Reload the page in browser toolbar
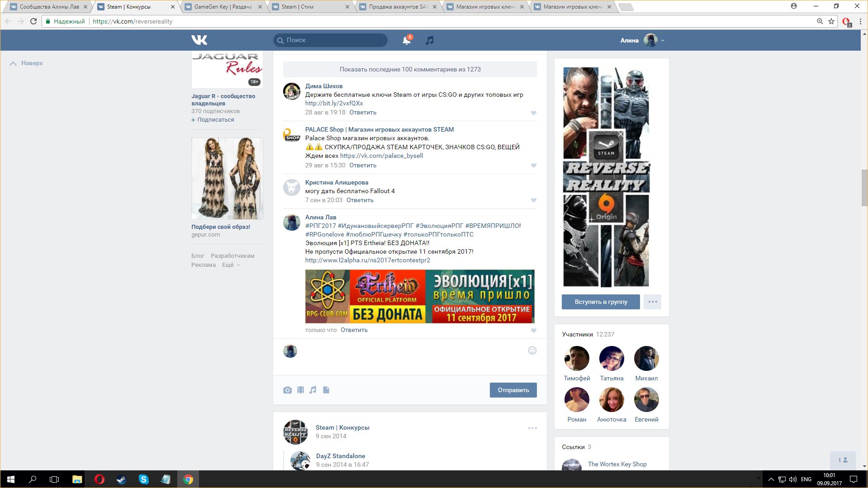 [x=33, y=21]
